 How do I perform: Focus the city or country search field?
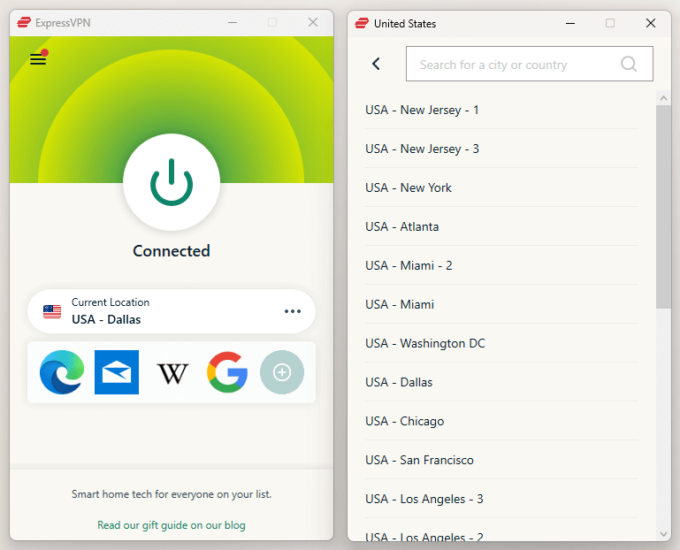coord(530,64)
